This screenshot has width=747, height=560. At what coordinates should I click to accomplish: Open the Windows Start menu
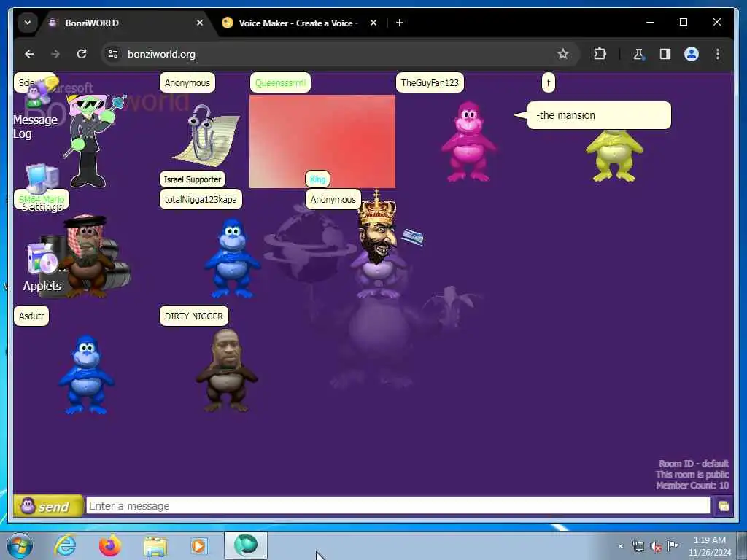point(20,545)
